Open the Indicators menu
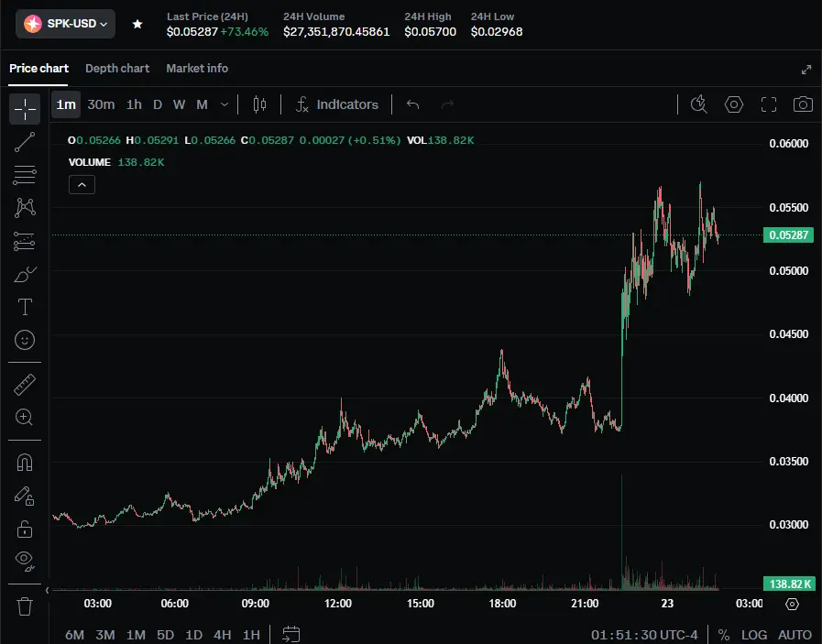 (337, 104)
